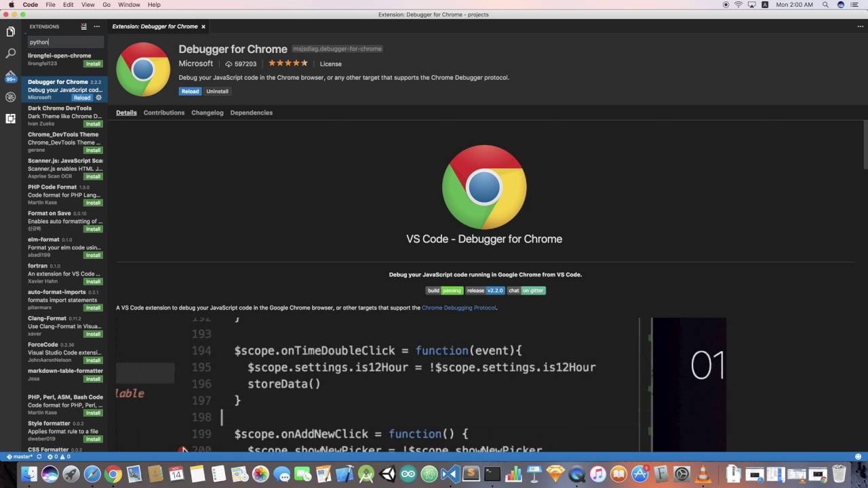Select Debugger for Chrome in the extensions list

click(x=65, y=89)
